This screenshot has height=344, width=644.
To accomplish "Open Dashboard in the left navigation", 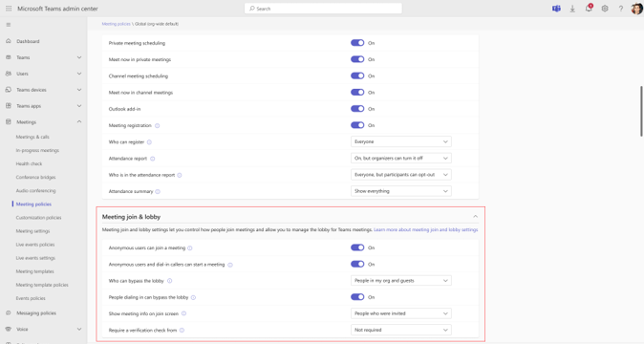I will coord(28,41).
